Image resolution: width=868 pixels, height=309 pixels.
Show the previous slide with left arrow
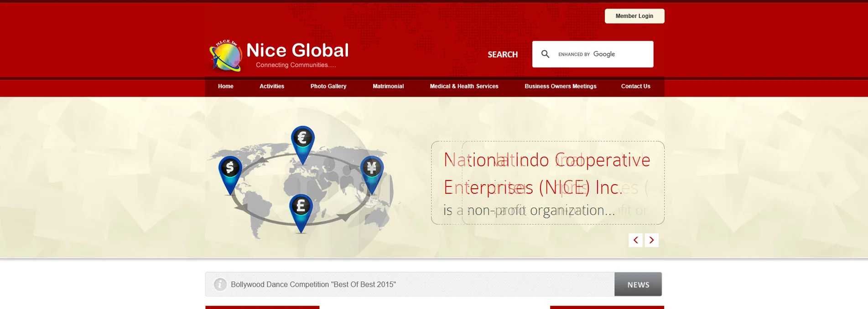coord(635,240)
